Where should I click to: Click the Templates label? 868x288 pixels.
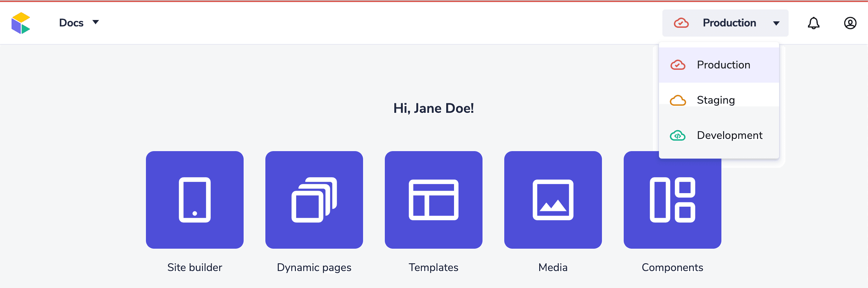(x=434, y=268)
